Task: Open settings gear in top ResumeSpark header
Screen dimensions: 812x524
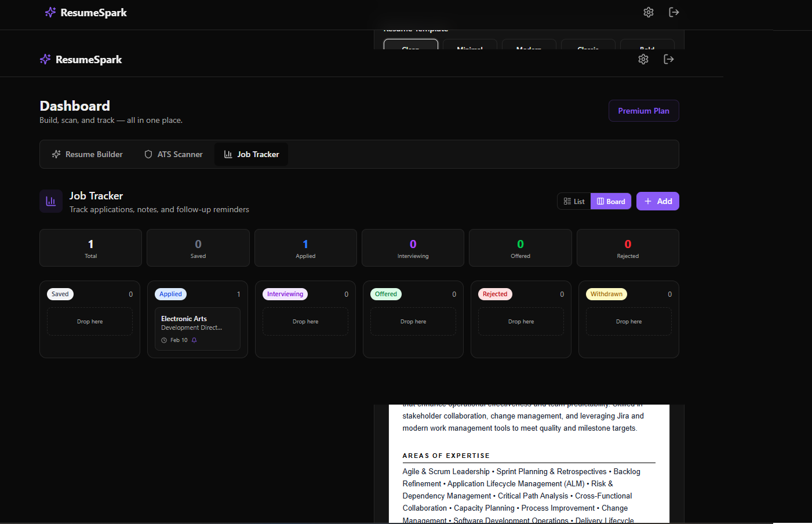Action: pyautogui.click(x=649, y=12)
